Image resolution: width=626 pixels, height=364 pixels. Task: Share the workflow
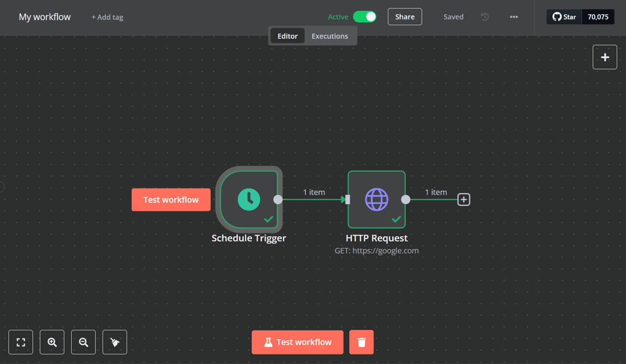405,17
